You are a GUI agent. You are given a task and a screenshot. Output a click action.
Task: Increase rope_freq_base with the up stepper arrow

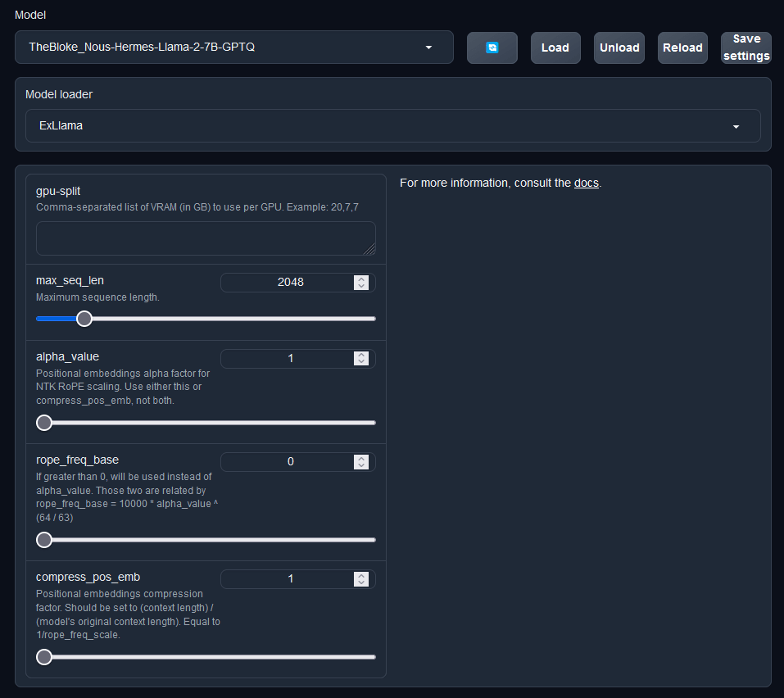click(x=361, y=459)
